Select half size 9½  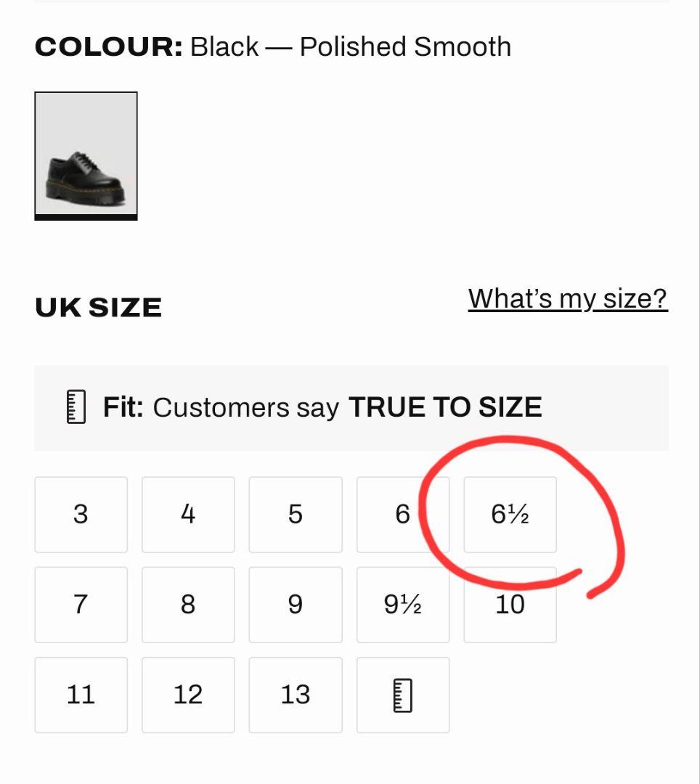click(x=402, y=604)
